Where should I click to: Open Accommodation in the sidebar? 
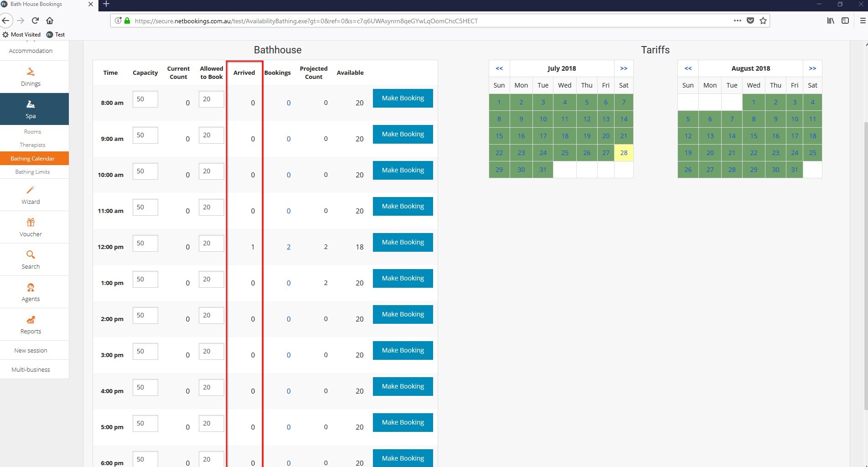(31, 51)
